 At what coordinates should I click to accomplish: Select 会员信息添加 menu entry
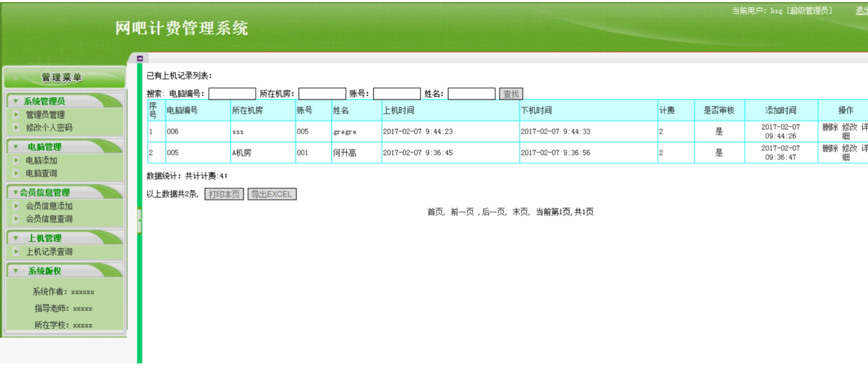(49, 206)
